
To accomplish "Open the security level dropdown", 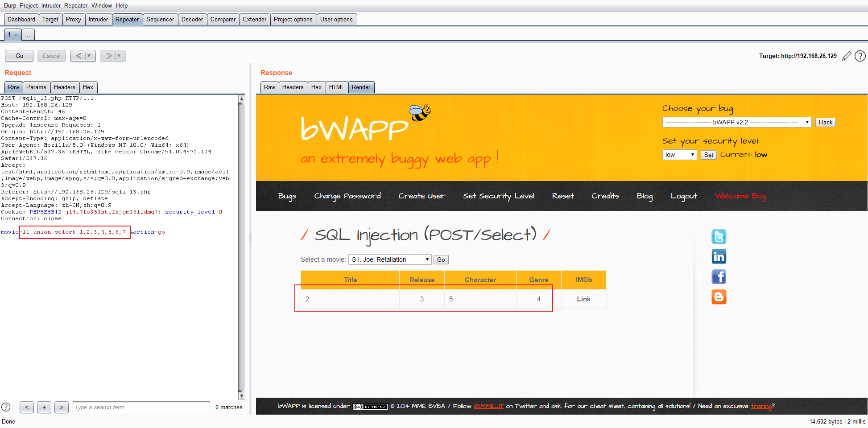I will (x=680, y=155).
